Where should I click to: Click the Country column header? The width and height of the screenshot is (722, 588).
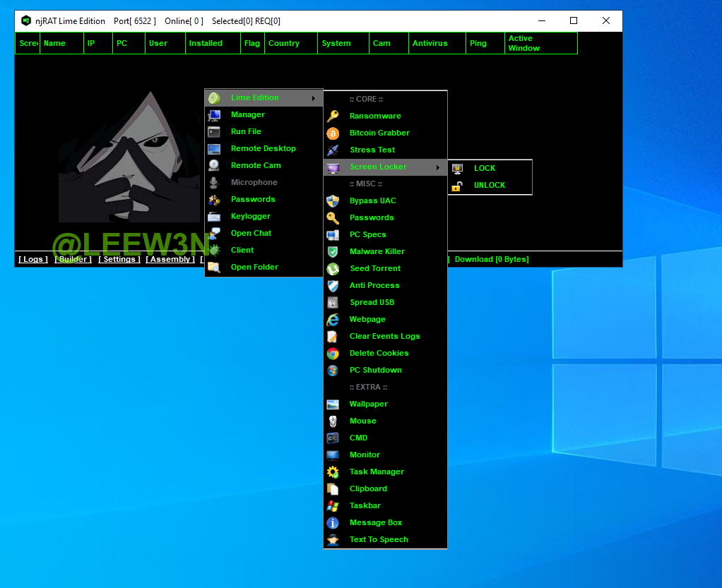click(284, 43)
